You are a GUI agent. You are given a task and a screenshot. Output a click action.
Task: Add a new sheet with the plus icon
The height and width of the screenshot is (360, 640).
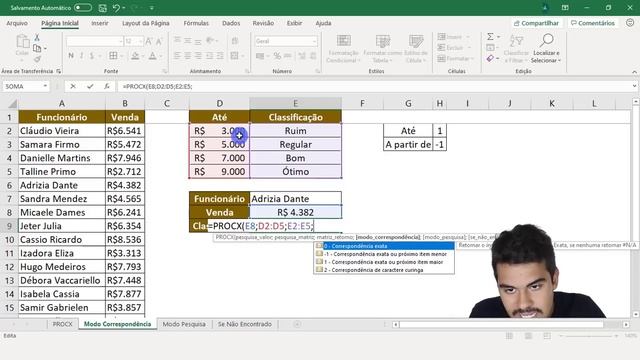297,324
